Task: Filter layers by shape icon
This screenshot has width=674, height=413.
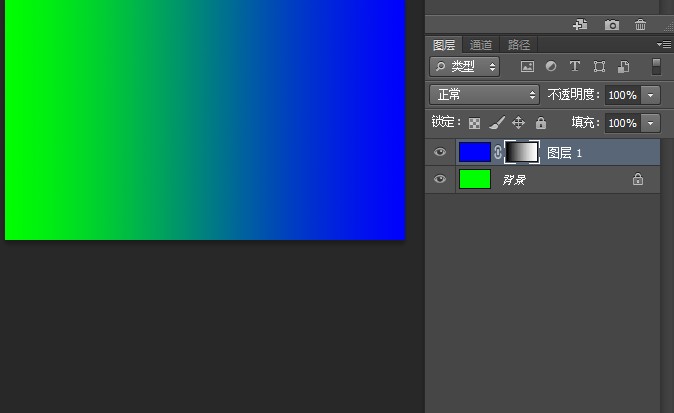Action: 599,67
